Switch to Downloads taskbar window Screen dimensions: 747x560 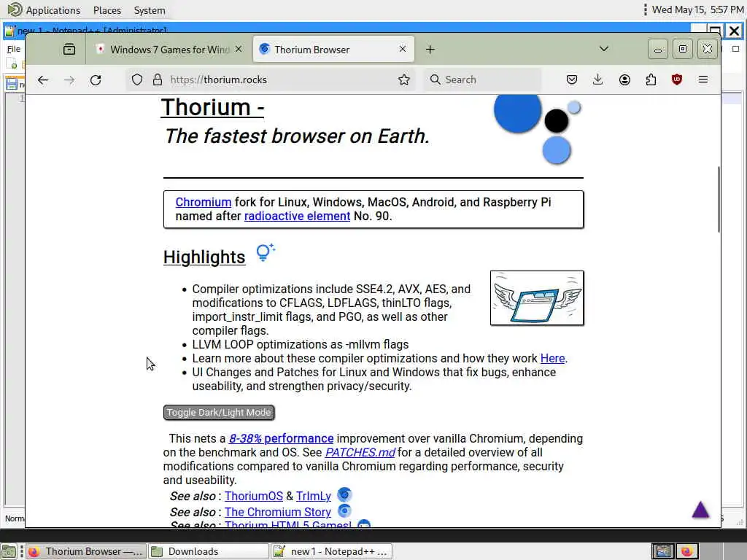point(208,551)
